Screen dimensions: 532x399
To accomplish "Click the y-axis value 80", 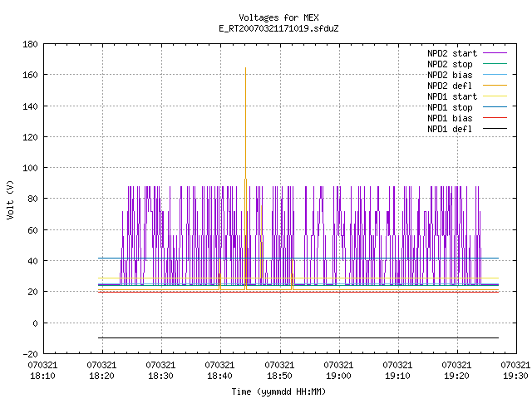I will click(x=32, y=199).
